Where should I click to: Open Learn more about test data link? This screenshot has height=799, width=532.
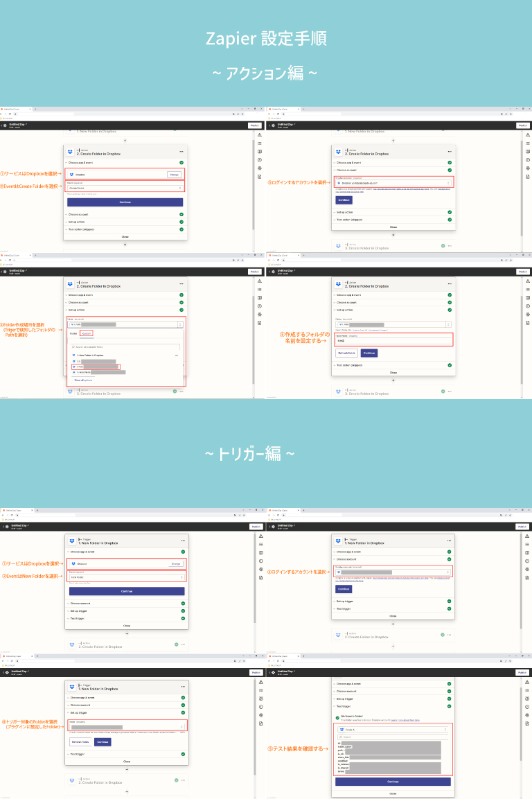click(405, 720)
